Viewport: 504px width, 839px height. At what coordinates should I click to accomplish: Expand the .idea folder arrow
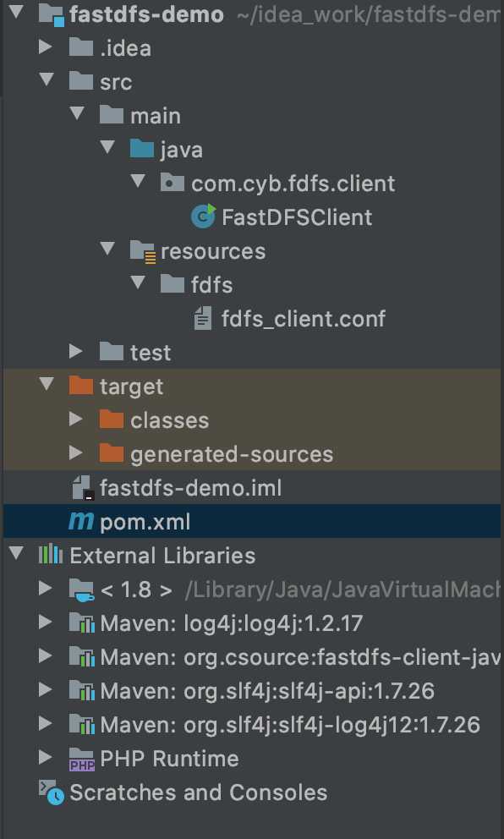tap(46, 47)
